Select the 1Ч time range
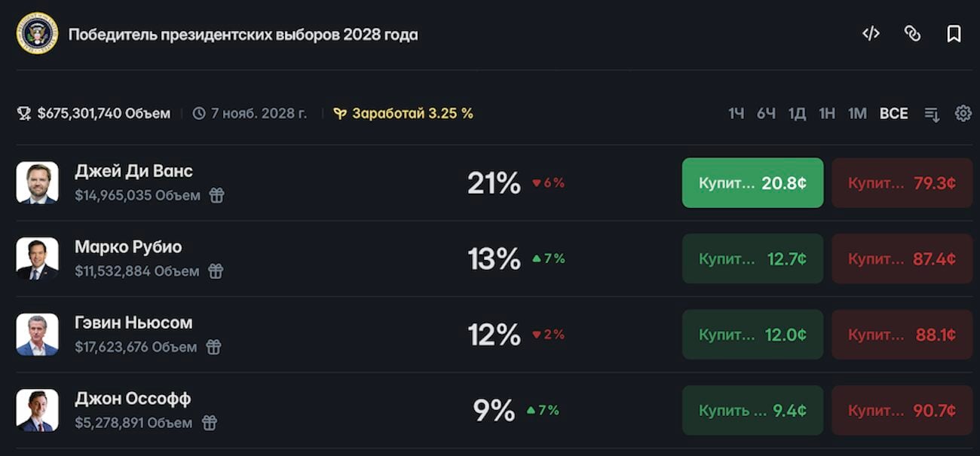This screenshot has height=456, width=980. click(736, 114)
